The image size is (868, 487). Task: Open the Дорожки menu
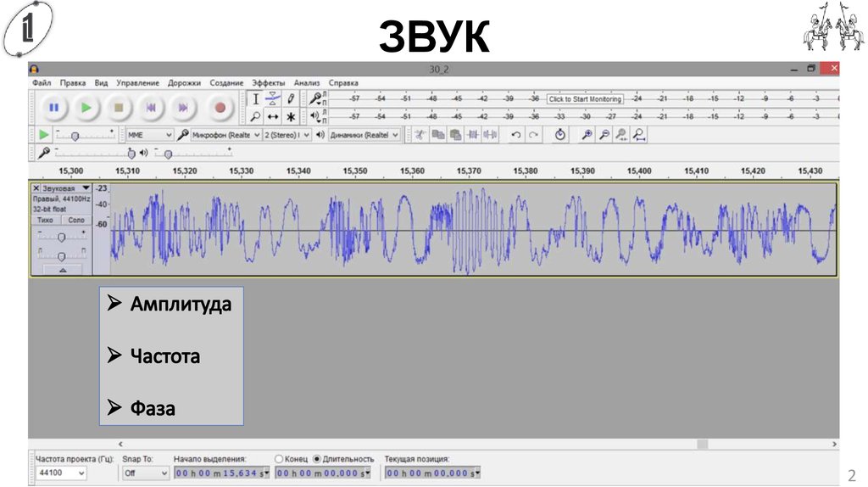click(184, 82)
